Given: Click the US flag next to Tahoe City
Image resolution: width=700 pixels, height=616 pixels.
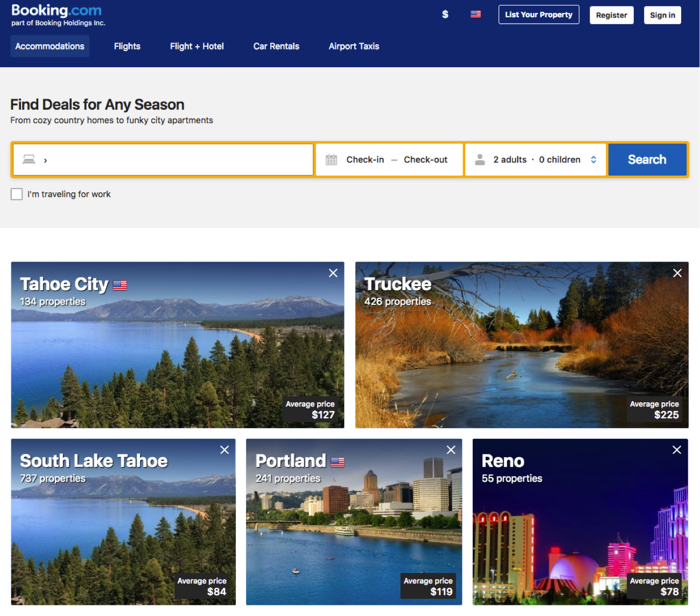Looking at the screenshot, I should coord(120,285).
